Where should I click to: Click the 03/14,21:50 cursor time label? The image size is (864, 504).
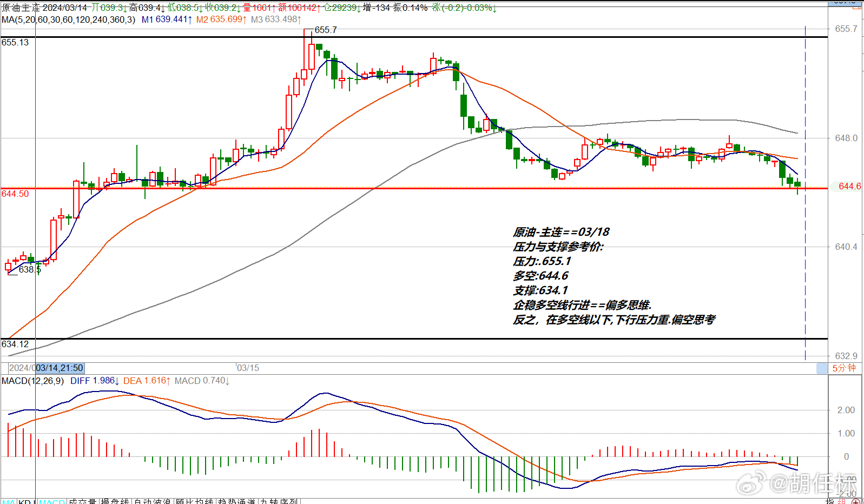click(59, 368)
